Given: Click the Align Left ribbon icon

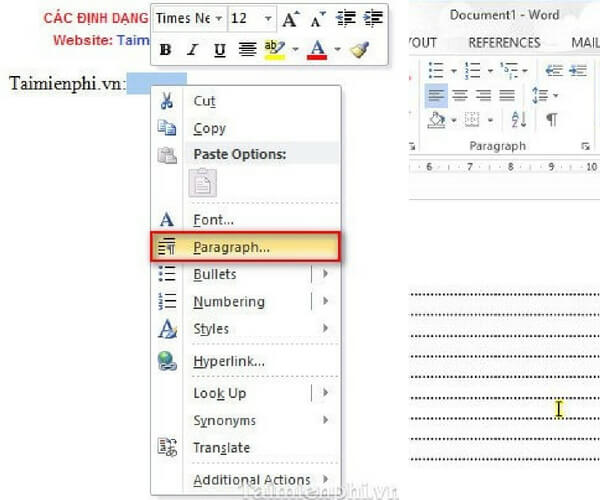Looking at the screenshot, I should point(434,95).
